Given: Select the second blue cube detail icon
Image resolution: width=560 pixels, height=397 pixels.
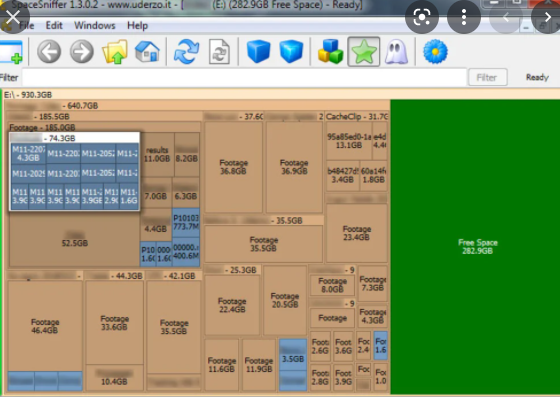Looking at the screenshot, I should click(291, 51).
